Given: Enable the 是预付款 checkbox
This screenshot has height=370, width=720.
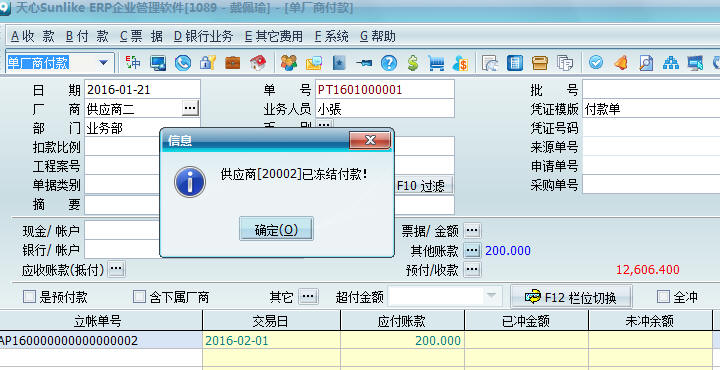Looking at the screenshot, I should click(x=29, y=297).
